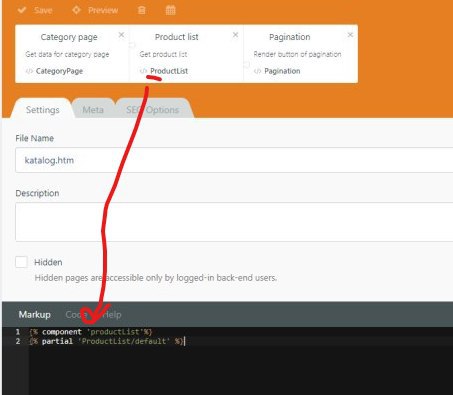The height and width of the screenshot is (395, 453).
Task: Click the Preview crosshair icon
Action: (76, 10)
